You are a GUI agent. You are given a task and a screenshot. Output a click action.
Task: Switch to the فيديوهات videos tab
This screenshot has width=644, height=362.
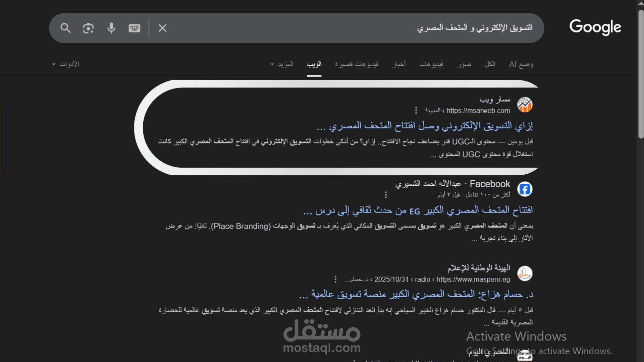(x=431, y=64)
